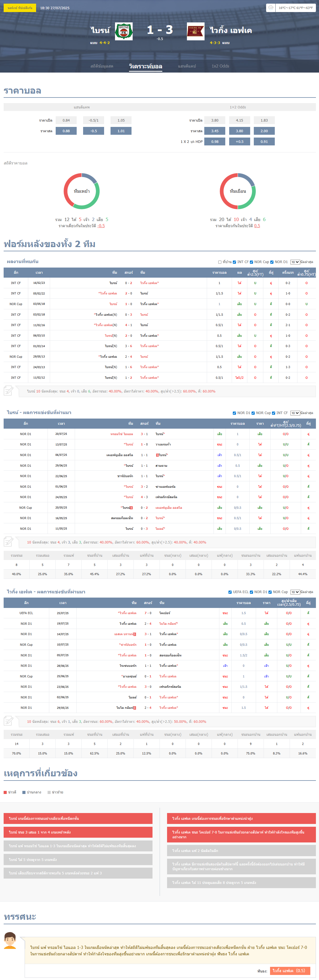Click the HDP +0.5 odds box
319x980 pixels.
[x=239, y=141]
